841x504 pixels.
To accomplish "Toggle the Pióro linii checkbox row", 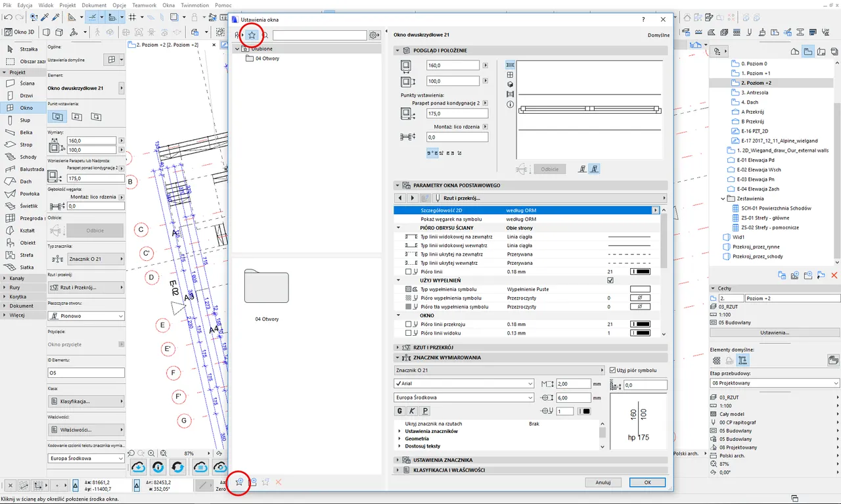I will (409, 271).
